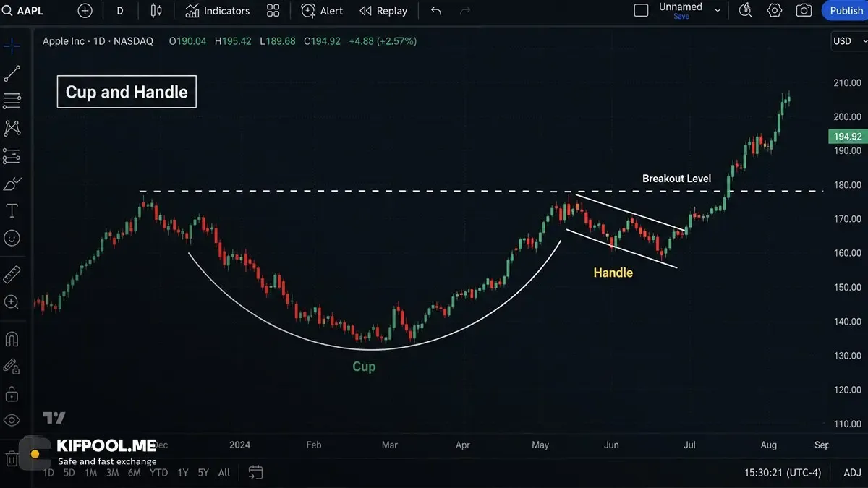This screenshot has height=488, width=868.
Task: Toggle magnet mode
Action: pyautogui.click(x=12, y=339)
